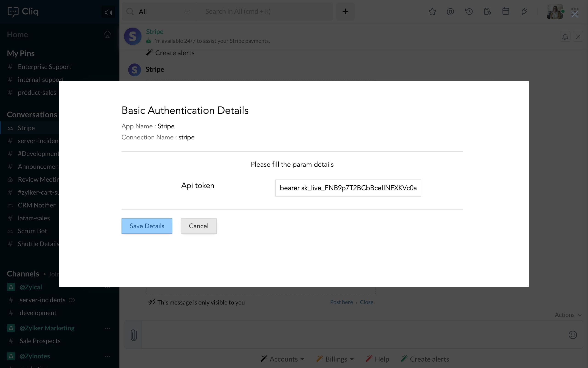Open the history clock icon
Viewport: 588px width, 368px height.
(469, 11)
